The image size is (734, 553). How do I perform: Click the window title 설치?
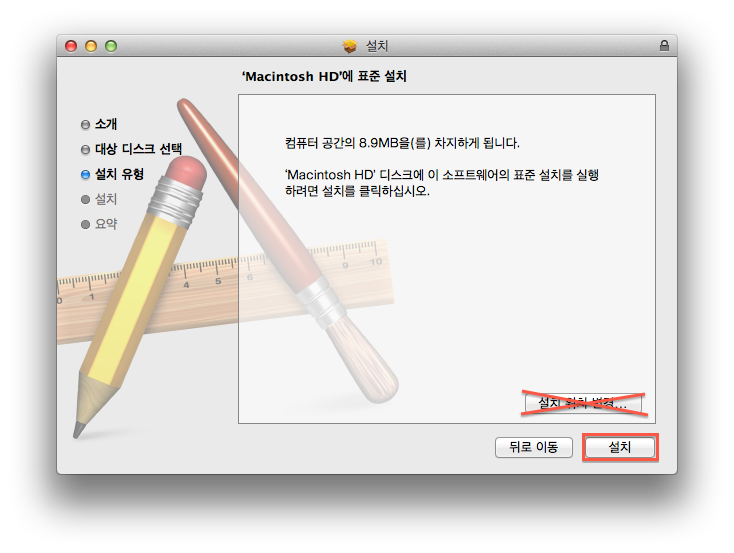pos(377,46)
